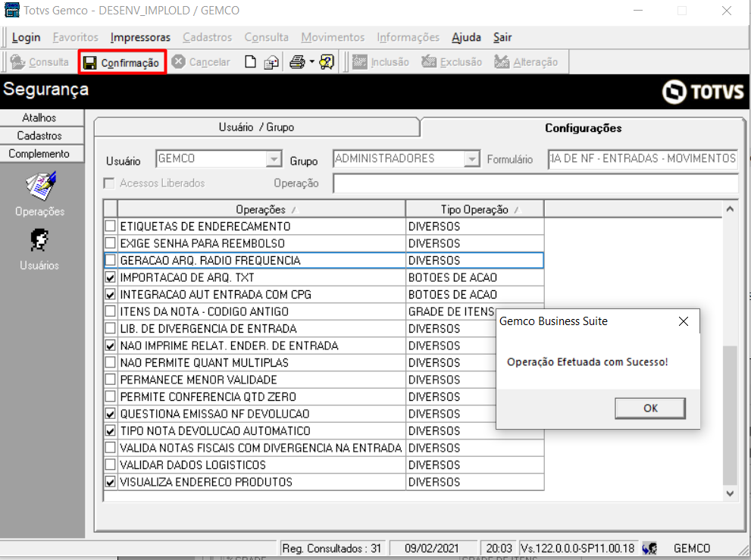Uncheck QUESTIONA EMISSAO NF DEVOLUCAO checkbox
751x560 pixels.
coord(110,414)
